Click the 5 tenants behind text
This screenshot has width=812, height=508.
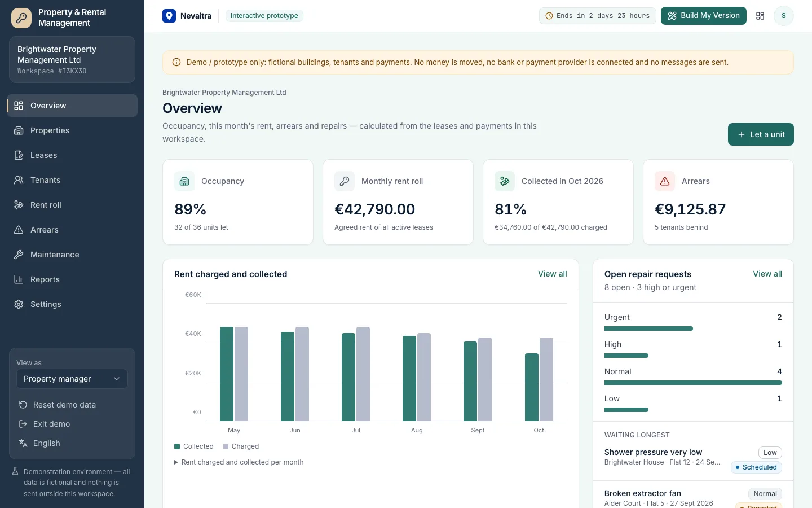681,227
